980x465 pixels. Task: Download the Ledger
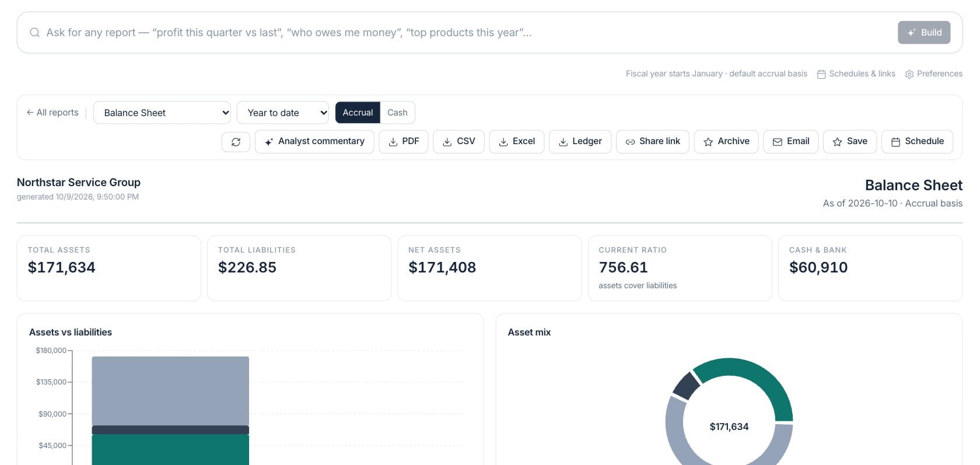pos(580,142)
